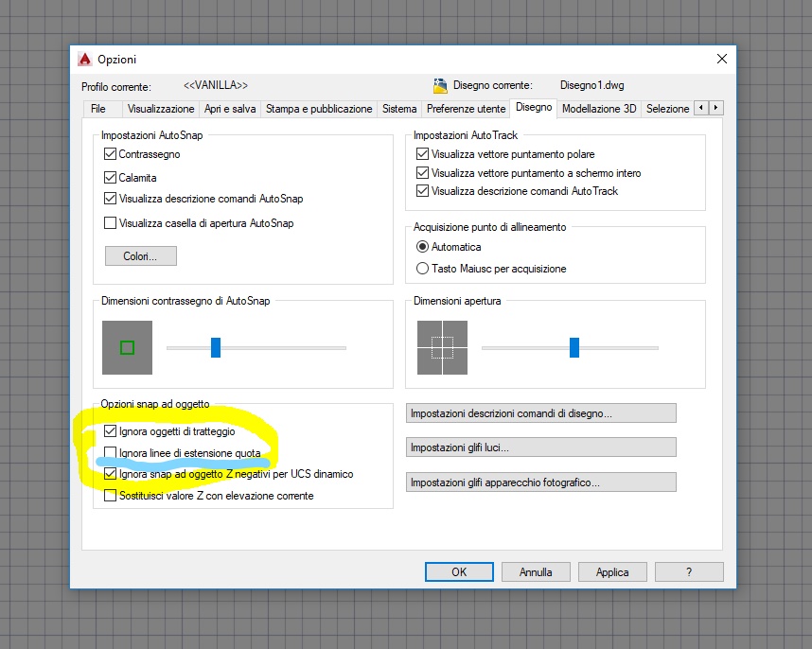Switch to the Selezione tab
The image size is (812, 649).
tap(667, 109)
